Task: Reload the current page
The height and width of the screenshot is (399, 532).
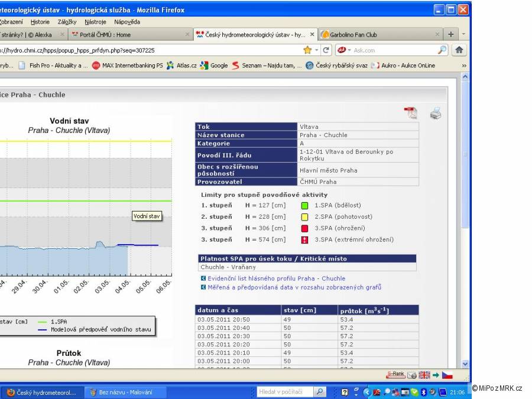Action: pyautogui.click(x=326, y=50)
